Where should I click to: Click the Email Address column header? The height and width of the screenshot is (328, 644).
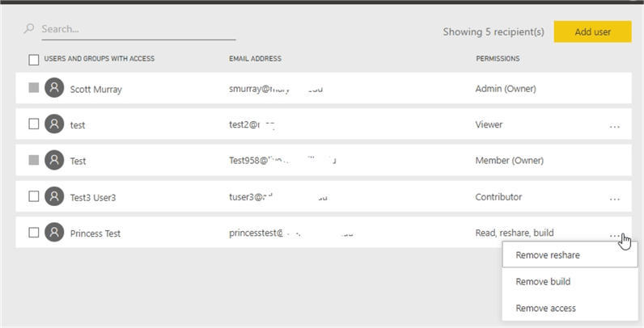tap(255, 59)
